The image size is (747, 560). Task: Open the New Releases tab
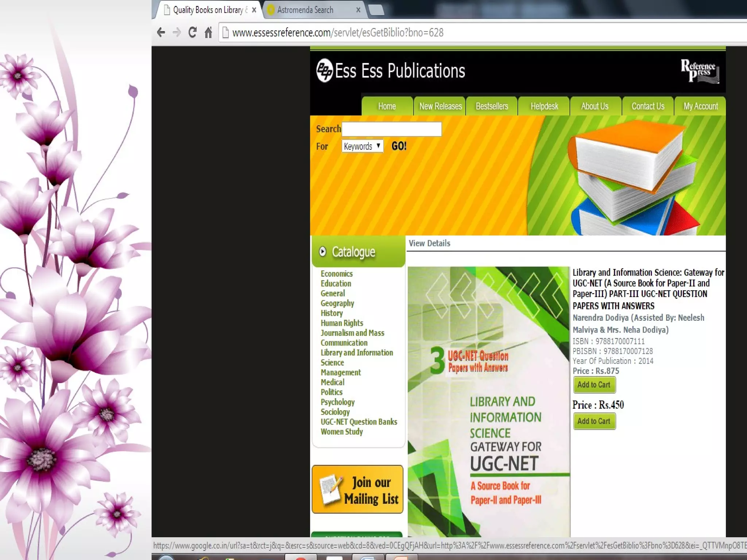pyautogui.click(x=440, y=106)
